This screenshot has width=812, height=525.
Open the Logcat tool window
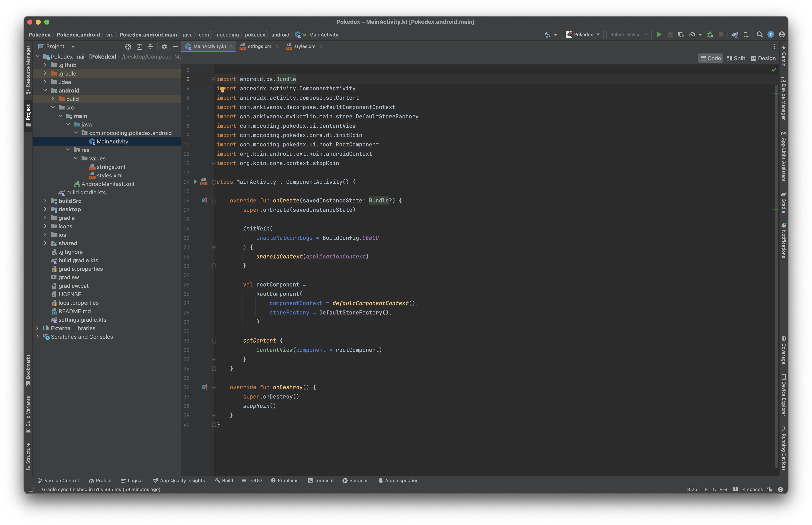click(132, 480)
